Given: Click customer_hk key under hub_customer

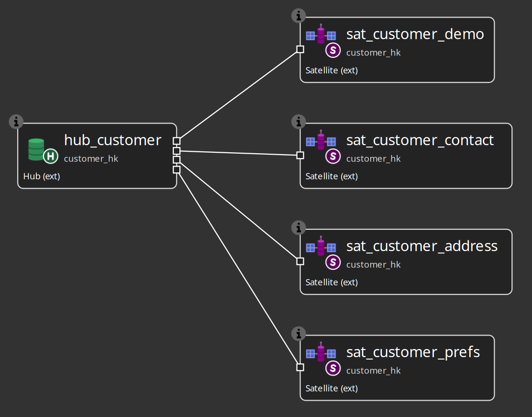Looking at the screenshot, I should pyautogui.click(x=91, y=158).
